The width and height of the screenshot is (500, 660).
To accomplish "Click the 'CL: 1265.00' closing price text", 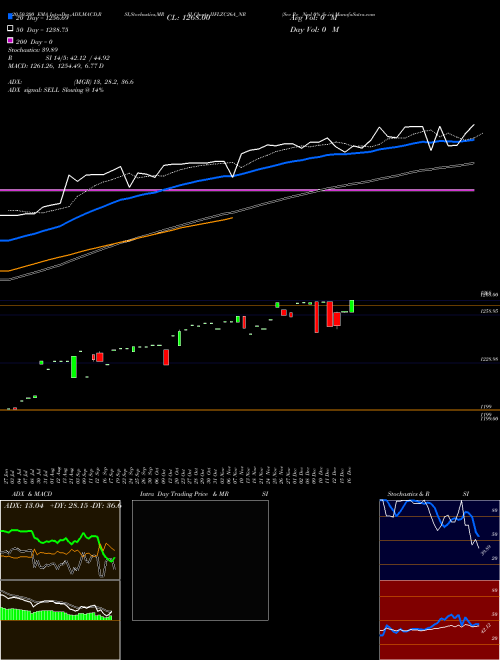I will coord(188,18).
